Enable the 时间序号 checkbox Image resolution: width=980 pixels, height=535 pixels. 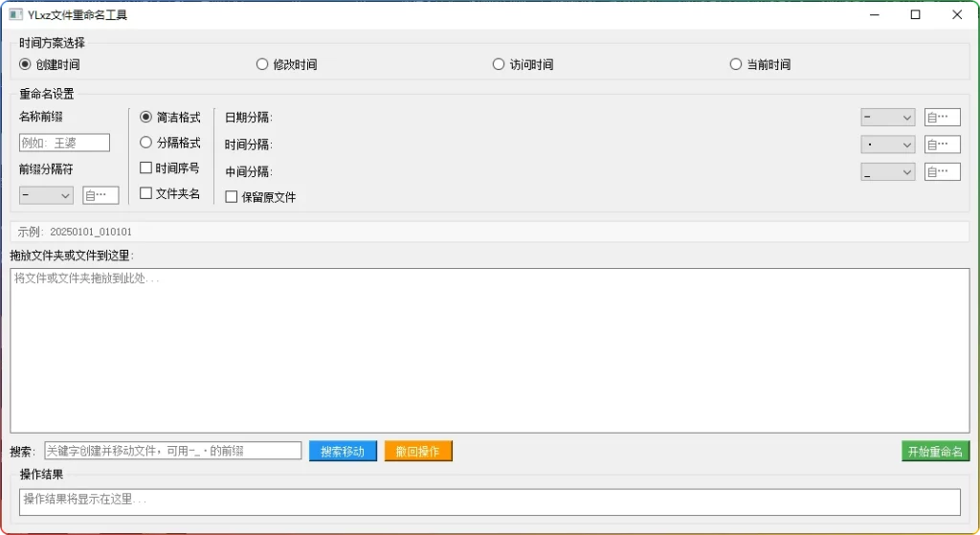tap(146, 167)
